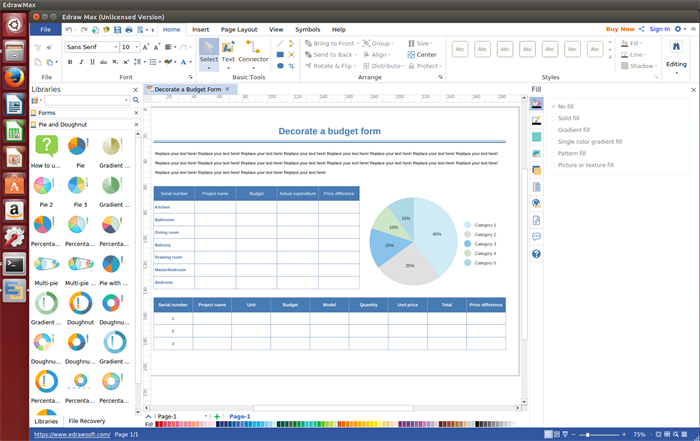
Task: Open the Page Layout ribbon tab
Action: [238, 30]
